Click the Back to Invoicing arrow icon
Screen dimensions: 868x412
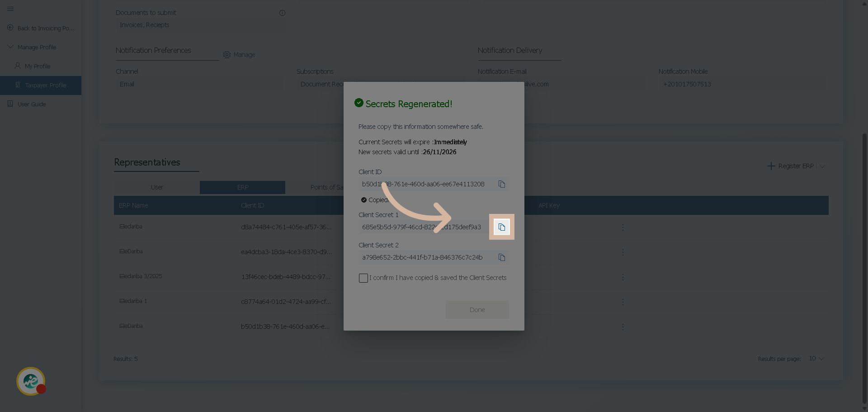click(x=10, y=28)
